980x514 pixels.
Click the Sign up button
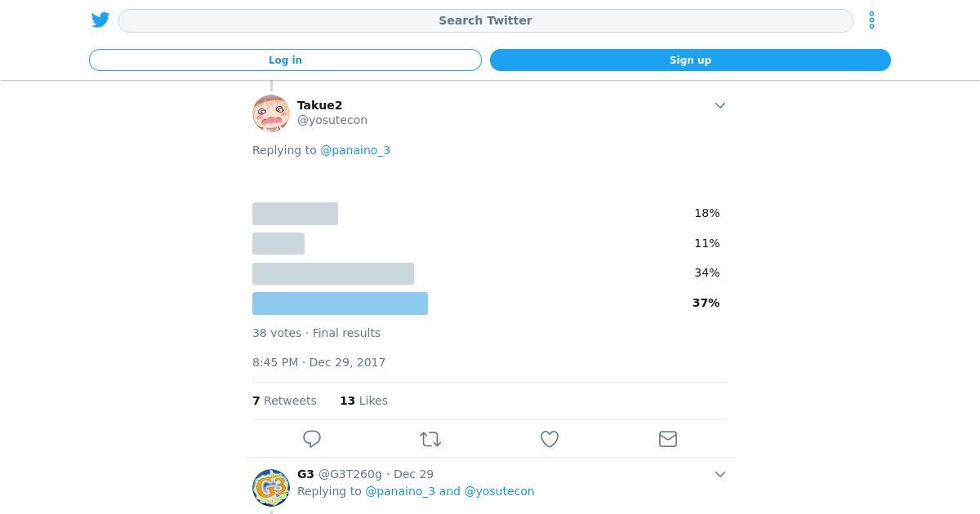point(690,60)
